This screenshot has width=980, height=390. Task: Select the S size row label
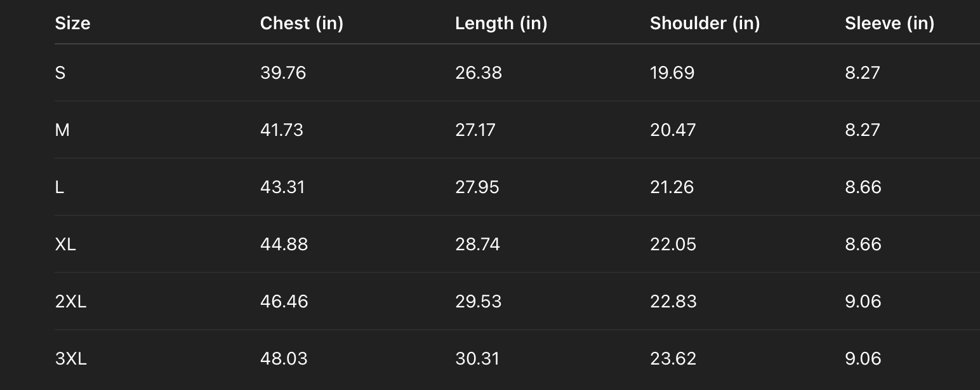(x=60, y=73)
